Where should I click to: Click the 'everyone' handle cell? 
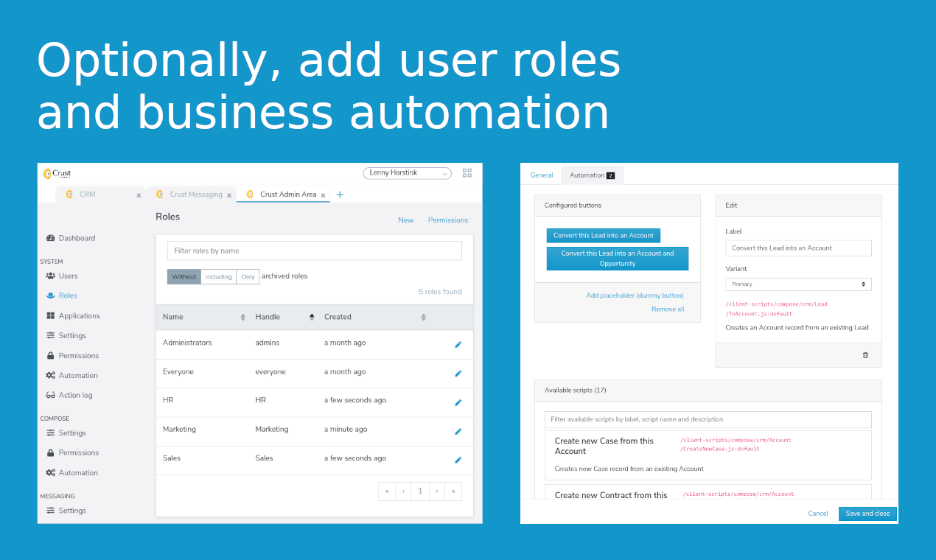tap(270, 372)
